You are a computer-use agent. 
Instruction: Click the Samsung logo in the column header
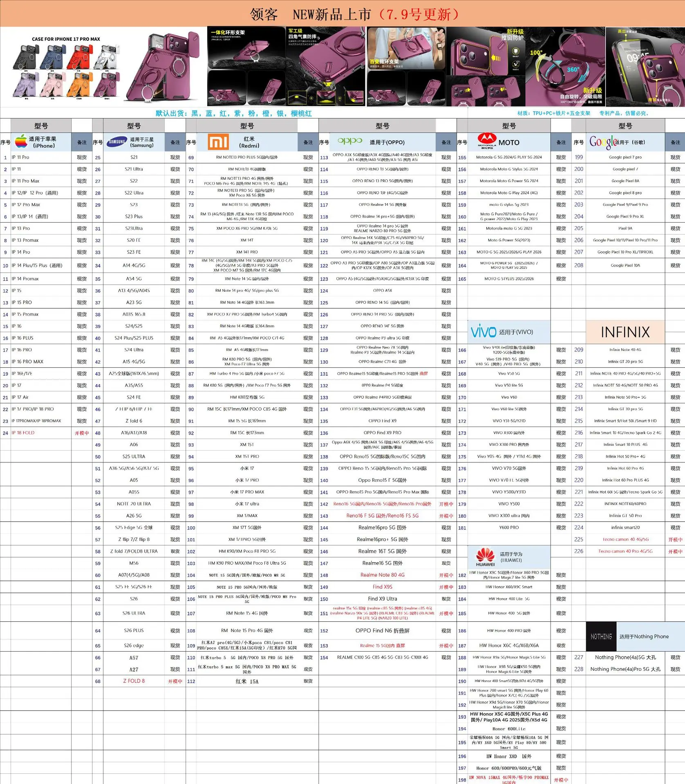[x=117, y=142]
